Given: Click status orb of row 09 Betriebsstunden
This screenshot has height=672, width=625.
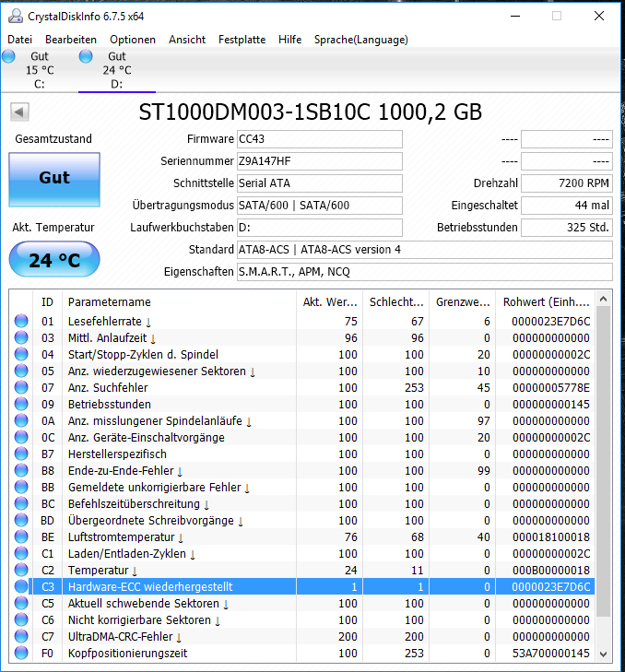Looking at the screenshot, I should pyautogui.click(x=21, y=404).
